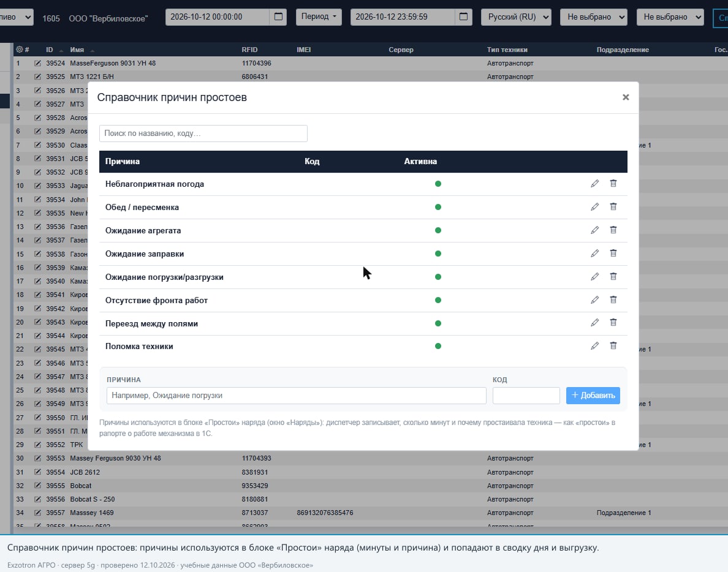The image size is (728, 572).
Task: Edit the «Отсутствие фронта работ» reason
Action: tap(595, 299)
